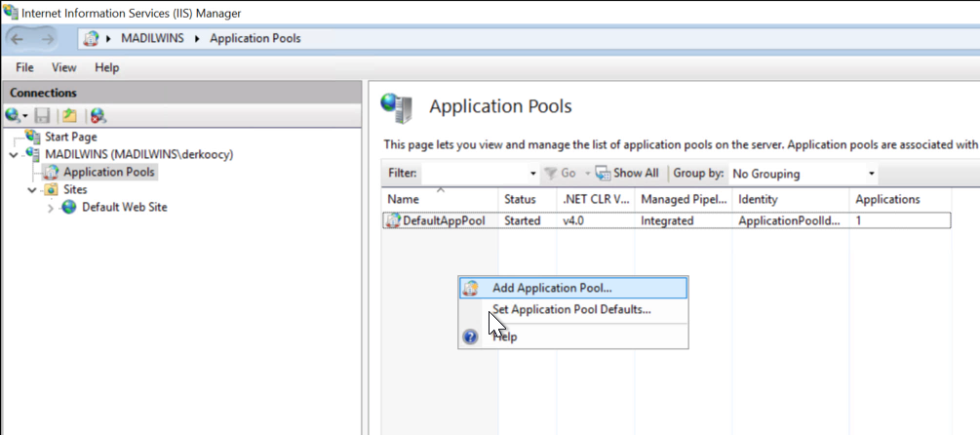Select MADILWINS (MADILWINS\derkoocy) tree item
The image size is (980, 435).
click(138, 154)
